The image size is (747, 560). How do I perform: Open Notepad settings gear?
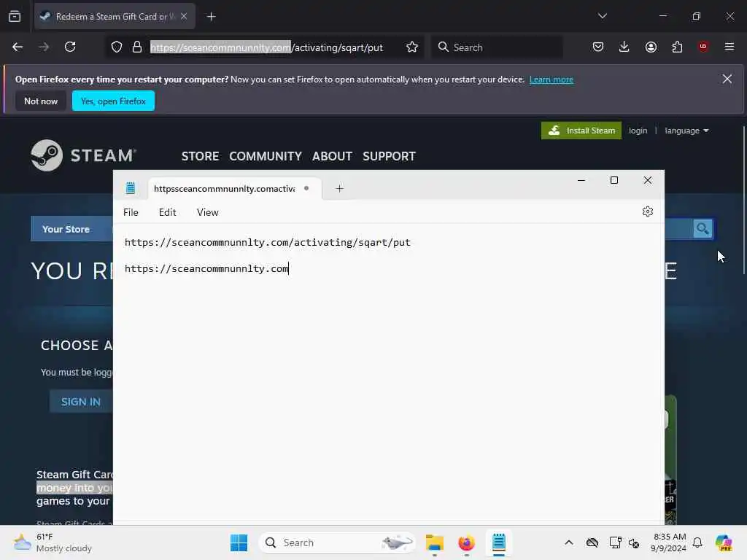(x=647, y=211)
